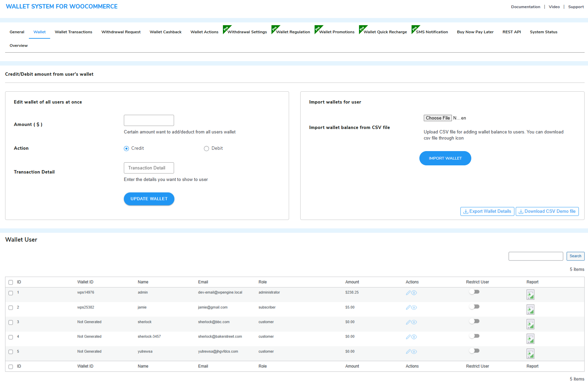Click the Transaction Detail input field
Image resolution: width=588 pixels, height=383 pixels.
pos(149,168)
